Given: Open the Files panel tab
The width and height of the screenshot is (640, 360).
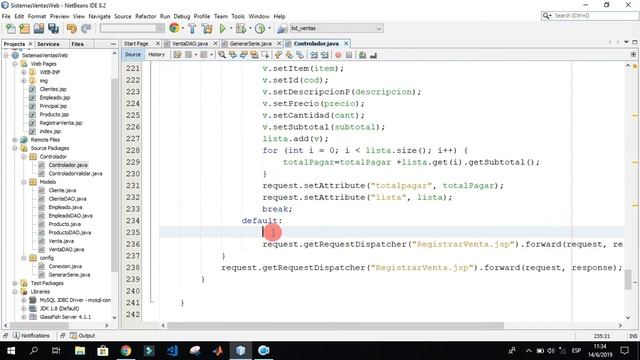Looking at the screenshot, I should [78, 44].
